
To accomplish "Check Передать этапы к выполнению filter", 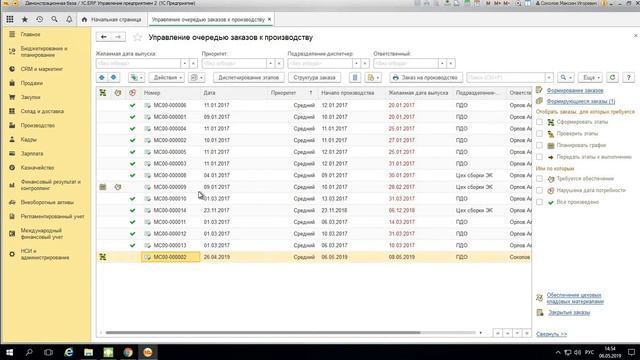I will click(x=540, y=157).
